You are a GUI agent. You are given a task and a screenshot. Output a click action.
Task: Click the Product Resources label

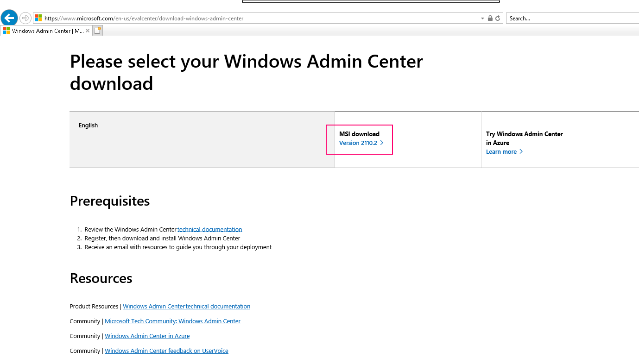click(94, 307)
